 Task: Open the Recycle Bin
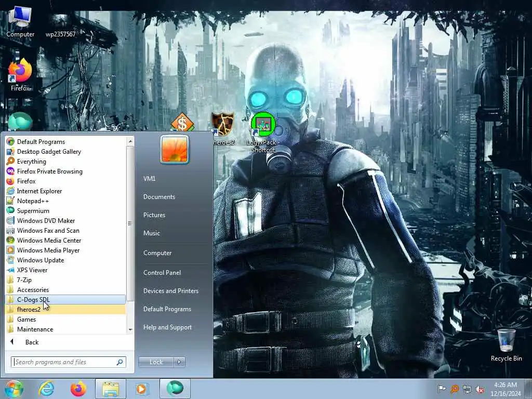pyautogui.click(x=506, y=345)
